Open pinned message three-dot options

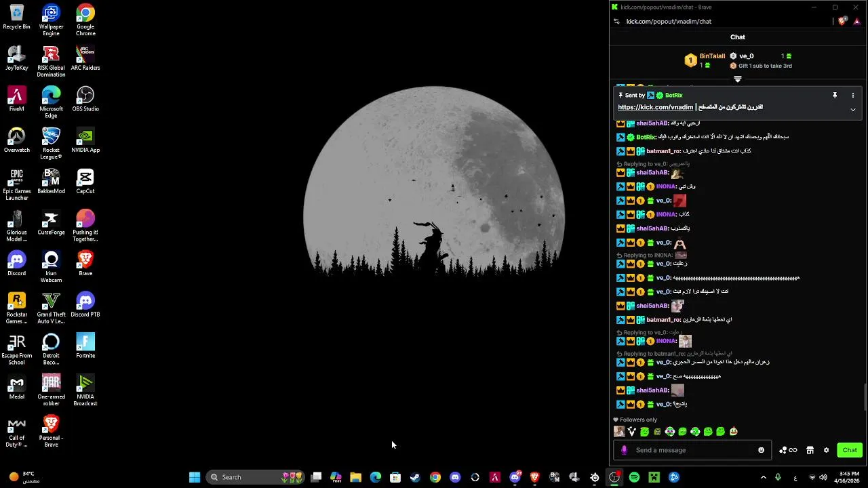point(853,96)
